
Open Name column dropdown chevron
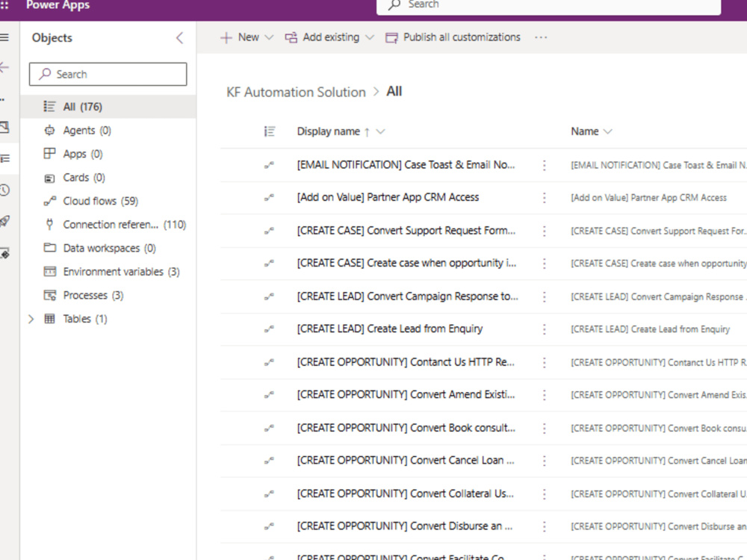pyautogui.click(x=607, y=131)
